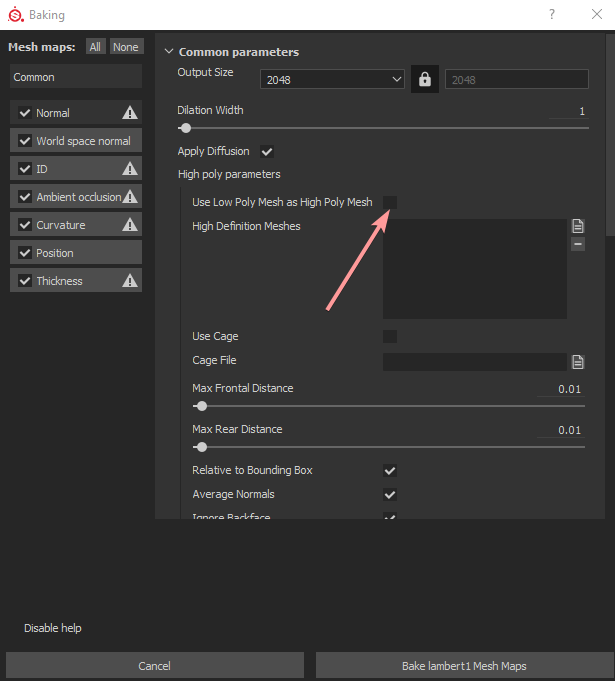615x681 pixels.
Task: Collapse the Common parameters section
Action: pyautogui.click(x=169, y=52)
